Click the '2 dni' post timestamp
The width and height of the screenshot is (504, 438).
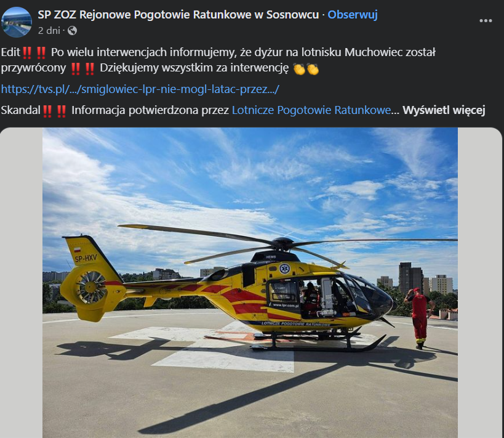click(x=49, y=31)
